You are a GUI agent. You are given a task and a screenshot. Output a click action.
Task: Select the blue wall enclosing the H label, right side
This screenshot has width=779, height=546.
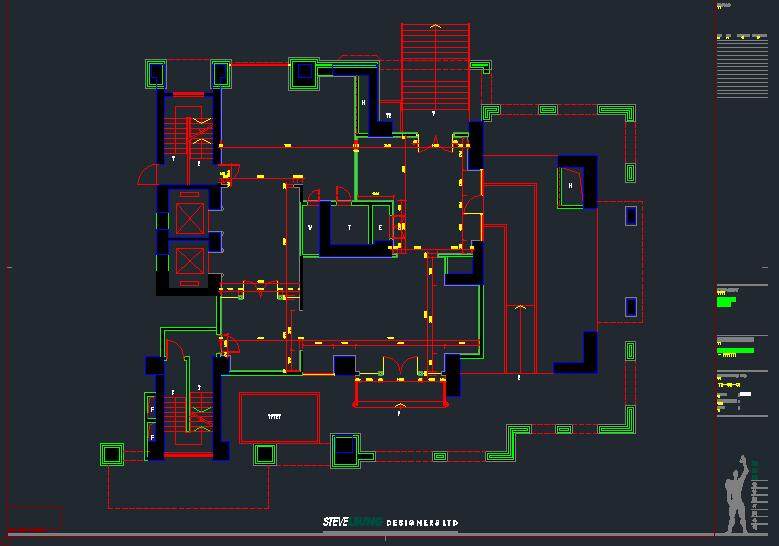(x=578, y=181)
